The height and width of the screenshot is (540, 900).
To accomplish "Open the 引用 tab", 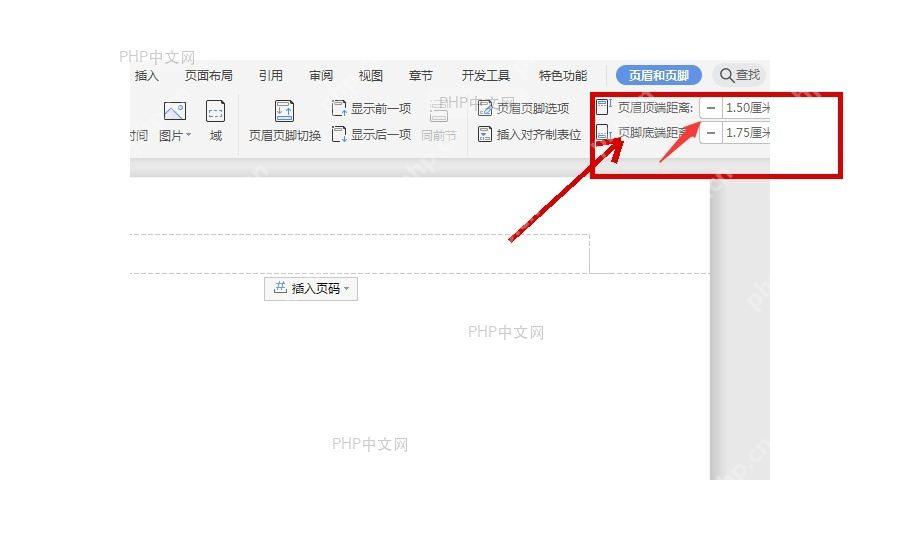I will click(270, 76).
